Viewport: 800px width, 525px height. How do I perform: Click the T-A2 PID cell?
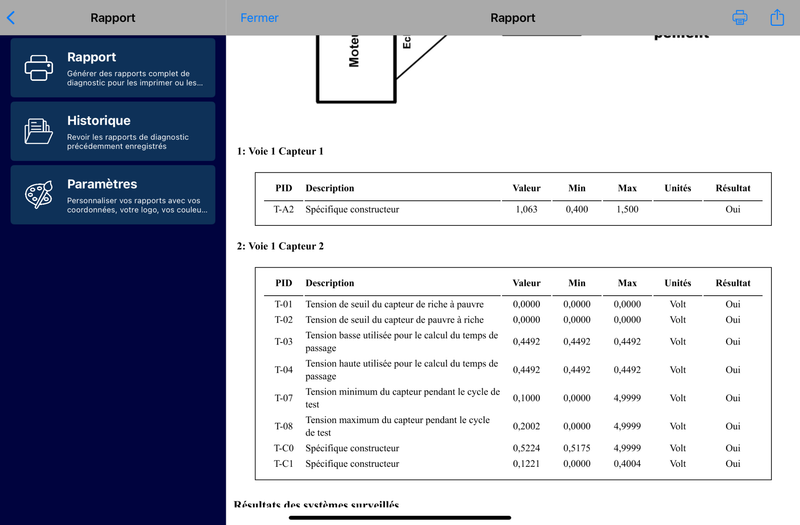(284, 209)
